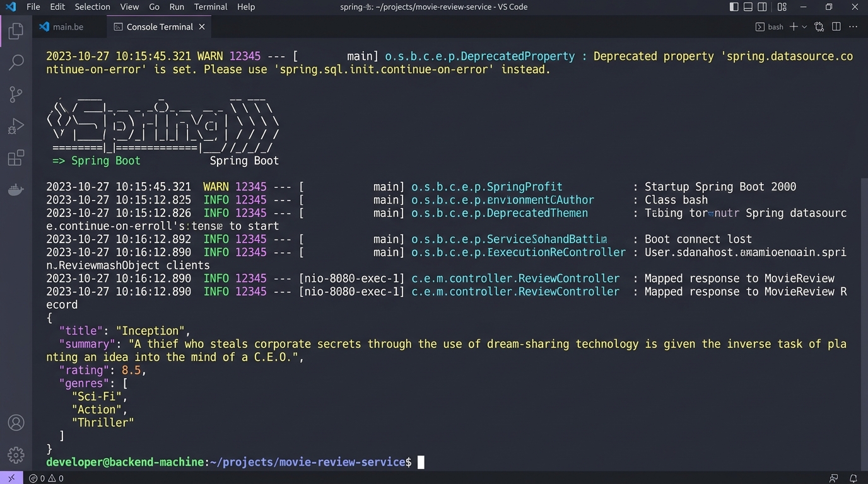Open the Docker view in the activity bar
Viewport: 868px width, 484px height.
16,190
